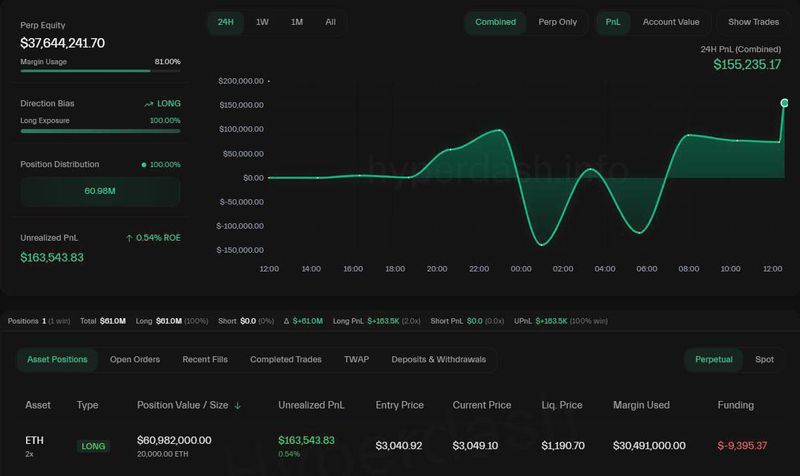Click the sort arrow next to Position Value / Size
Screen dimensions: 800x476
point(238,406)
